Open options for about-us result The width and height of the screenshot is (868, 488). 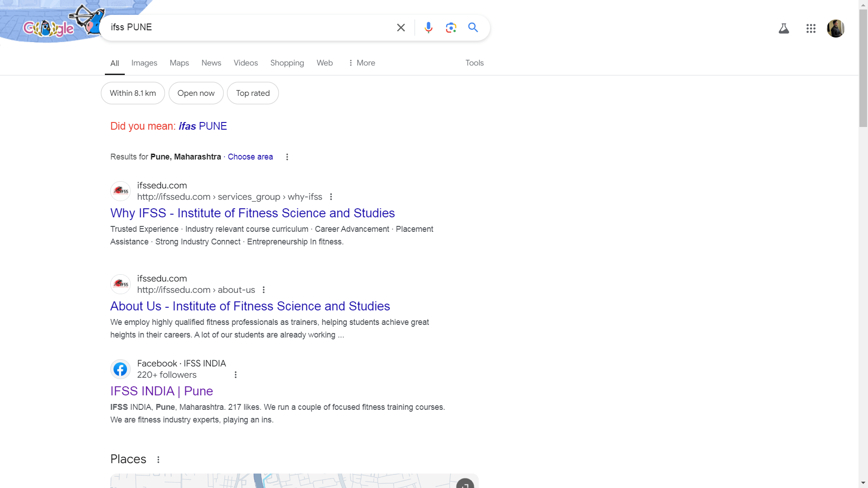[264, 290]
